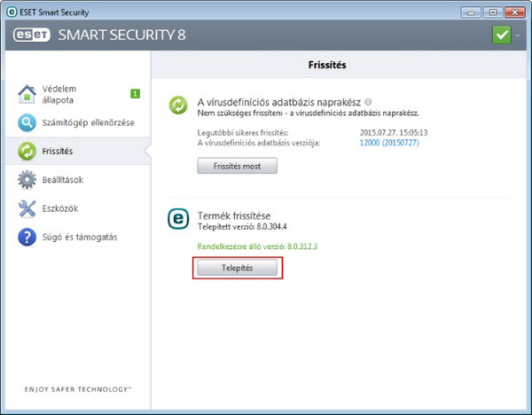Click the info icon beside the database heading
The image size is (532, 415).
368,102
